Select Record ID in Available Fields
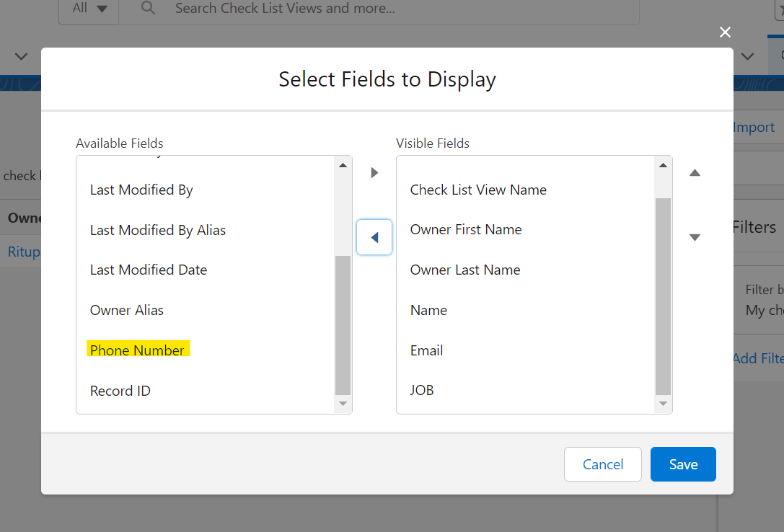The width and height of the screenshot is (784, 532). (120, 391)
